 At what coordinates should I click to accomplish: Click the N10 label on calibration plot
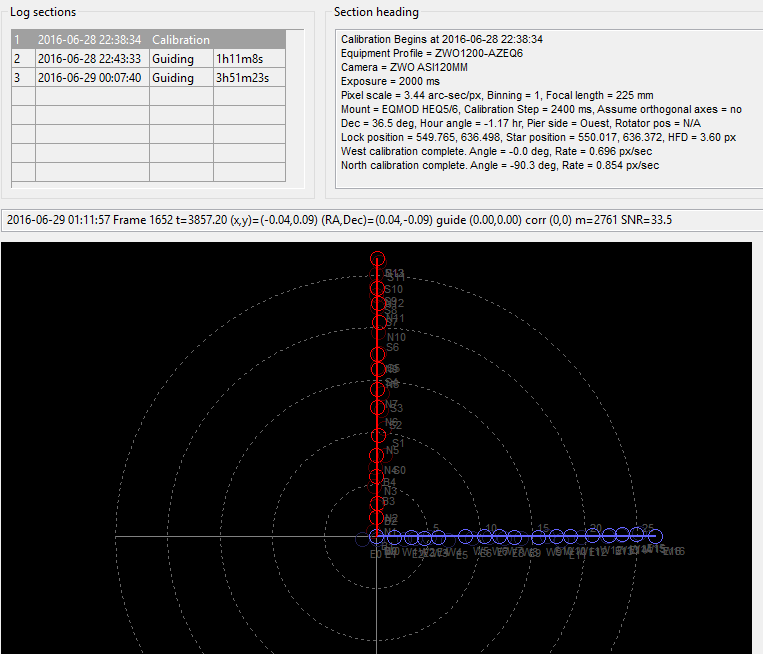click(396, 337)
